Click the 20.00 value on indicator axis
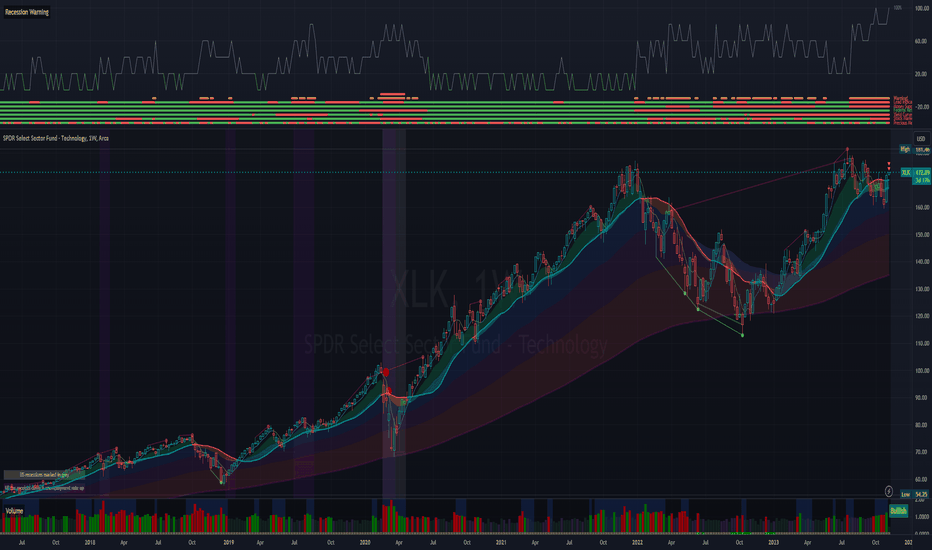The height and width of the screenshot is (550, 932). point(922,74)
